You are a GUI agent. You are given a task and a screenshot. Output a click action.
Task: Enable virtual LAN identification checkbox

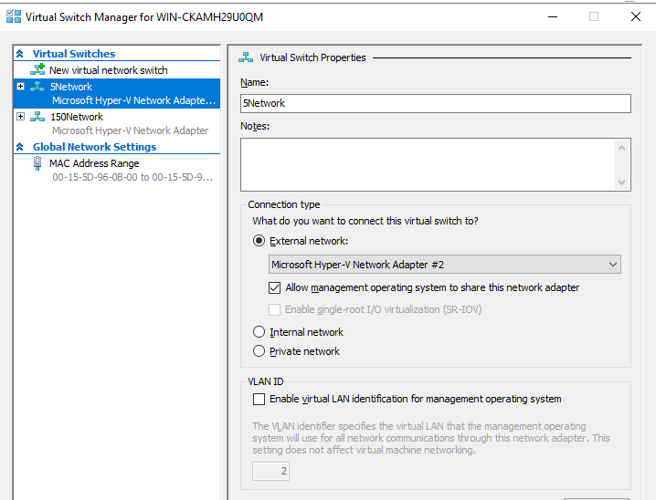(x=259, y=399)
